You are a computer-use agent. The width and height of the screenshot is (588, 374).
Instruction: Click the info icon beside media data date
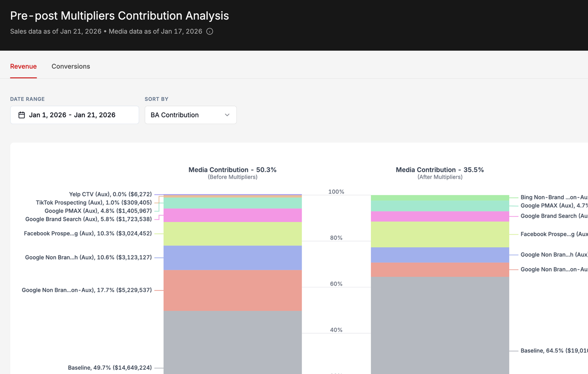coord(209,31)
